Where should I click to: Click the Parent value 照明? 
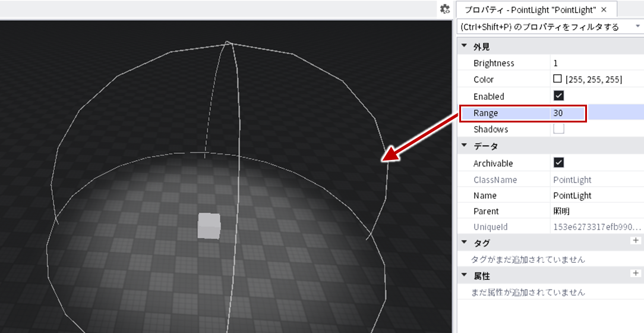[x=561, y=211]
